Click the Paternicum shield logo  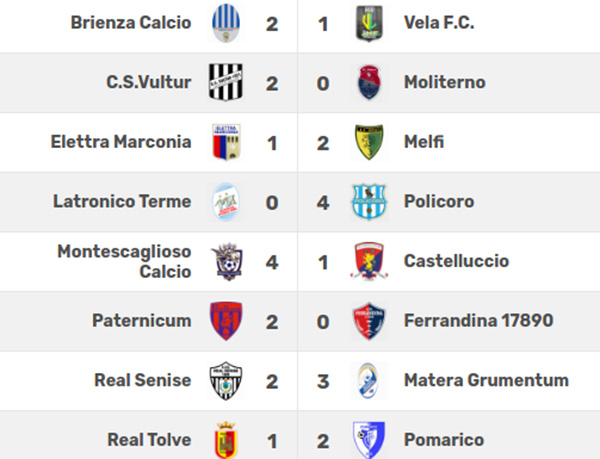[x=226, y=321]
